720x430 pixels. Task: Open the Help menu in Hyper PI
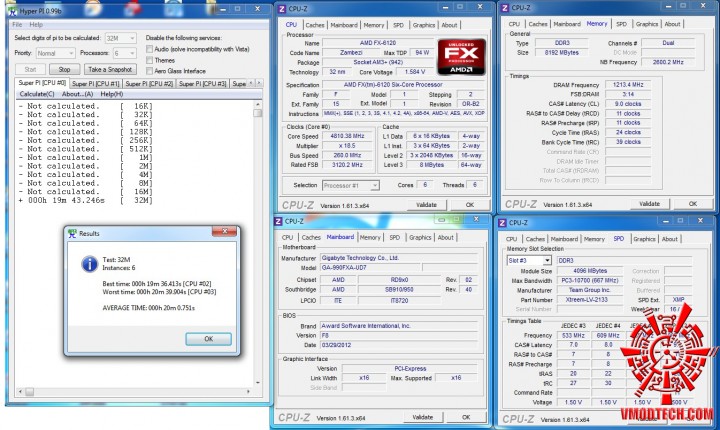pyautogui.click(x=36, y=24)
